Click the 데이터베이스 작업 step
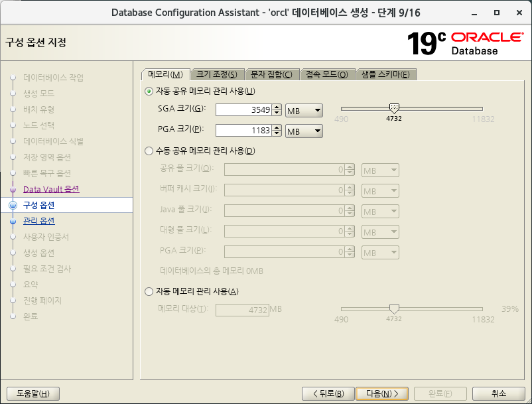532x404 pixels. click(x=53, y=78)
